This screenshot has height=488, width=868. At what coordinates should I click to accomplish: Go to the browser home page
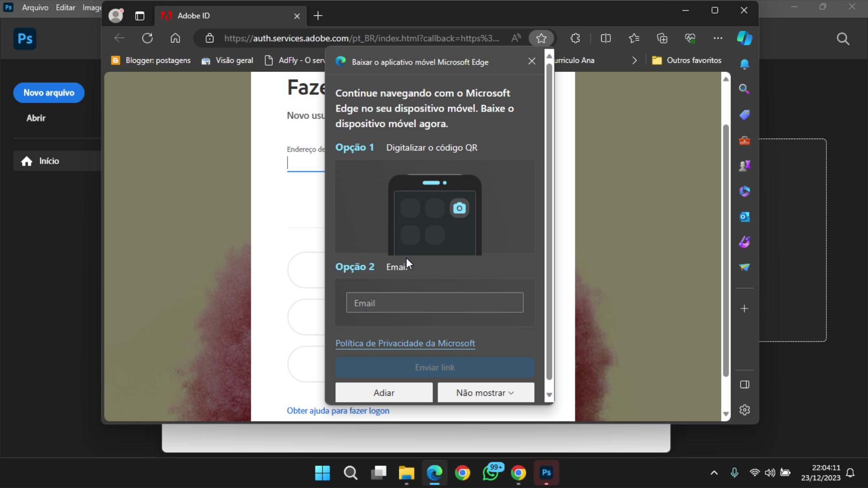pyautogui.click(x=175, y=38)
